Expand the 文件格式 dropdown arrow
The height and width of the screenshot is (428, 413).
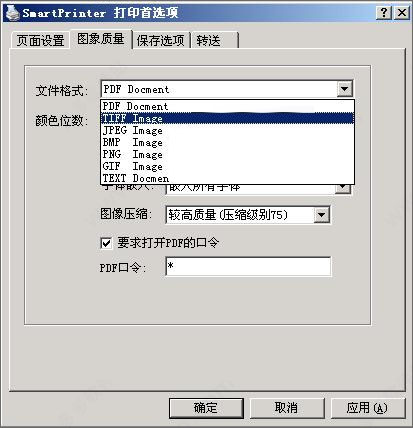coord(344,89)
